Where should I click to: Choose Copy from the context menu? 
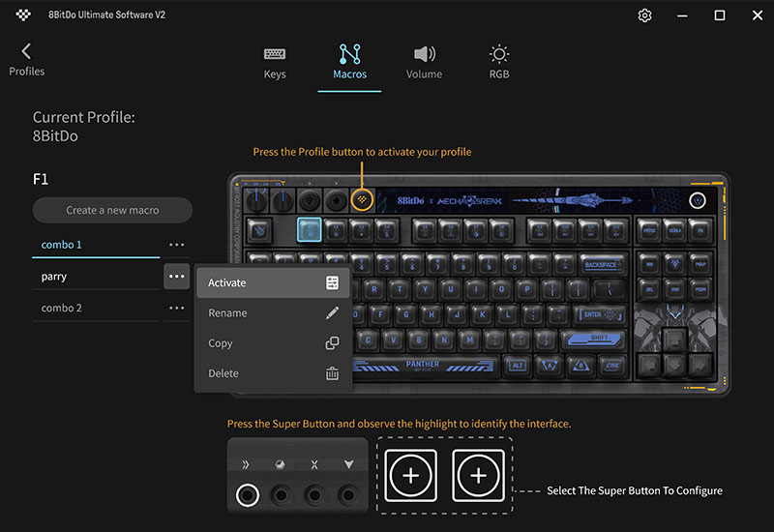[x=273, y=343]
